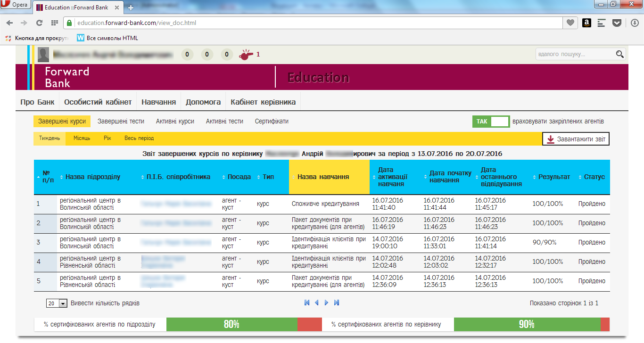This screenshot has height=343, width=644.
Task: Click the user avatar picture
Action: click(x=43, y=55)
